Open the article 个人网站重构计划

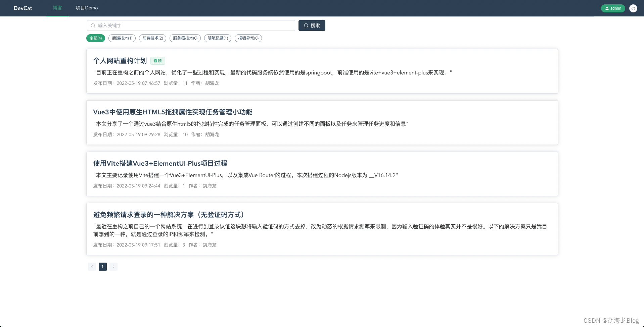(120, 61)
